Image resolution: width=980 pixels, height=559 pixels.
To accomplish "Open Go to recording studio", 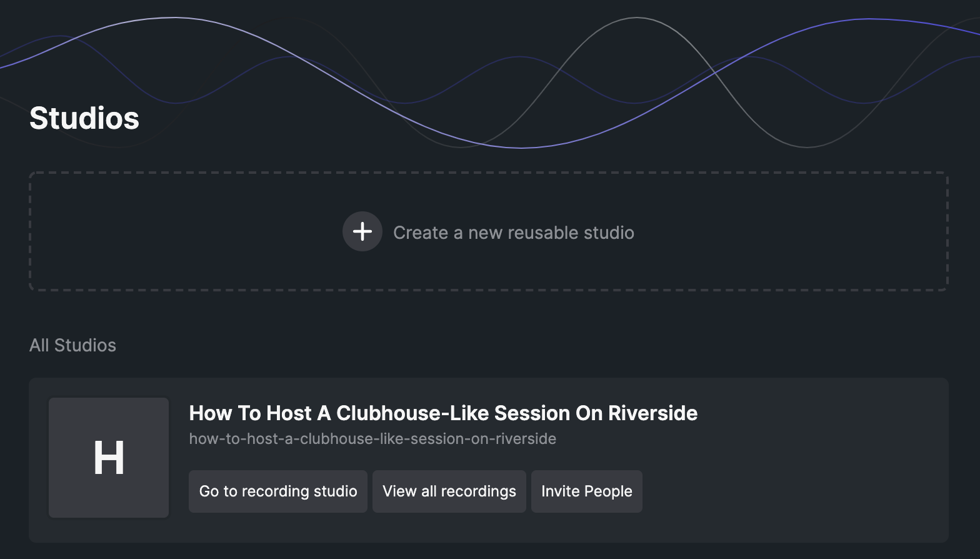I will coord(278,491).
